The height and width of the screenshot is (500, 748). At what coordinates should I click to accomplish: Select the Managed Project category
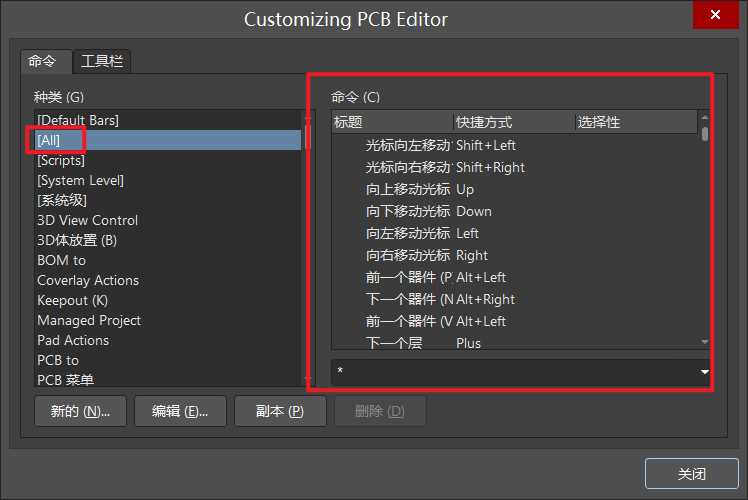(89, 320)
